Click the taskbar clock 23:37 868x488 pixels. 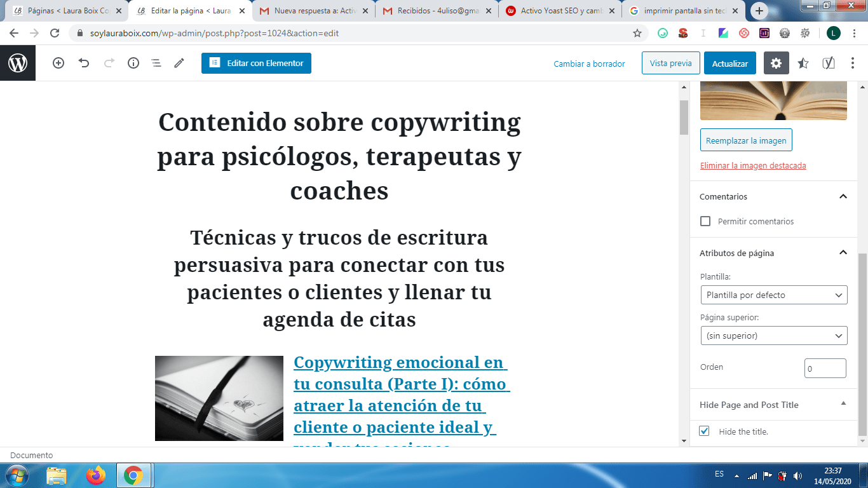click(833, 471)
